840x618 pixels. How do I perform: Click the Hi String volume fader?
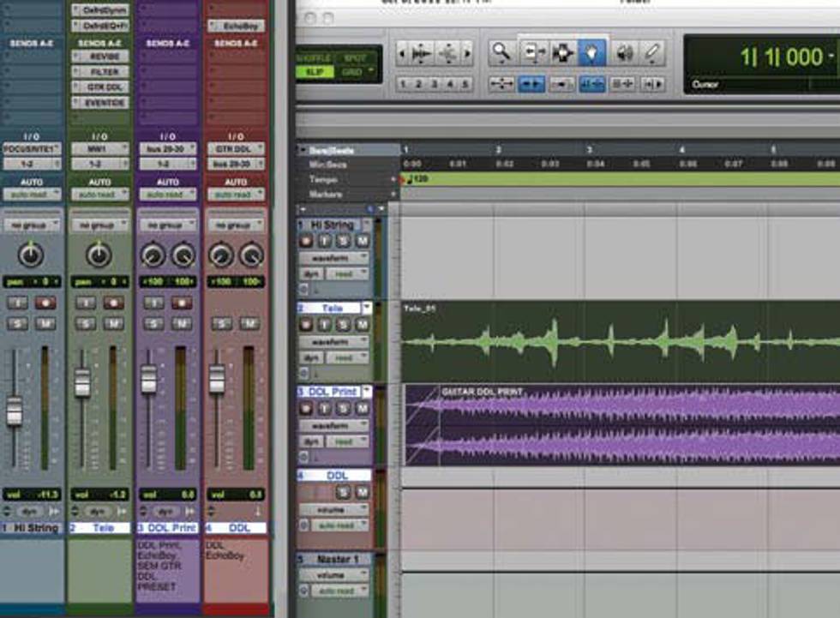point(15,411)
